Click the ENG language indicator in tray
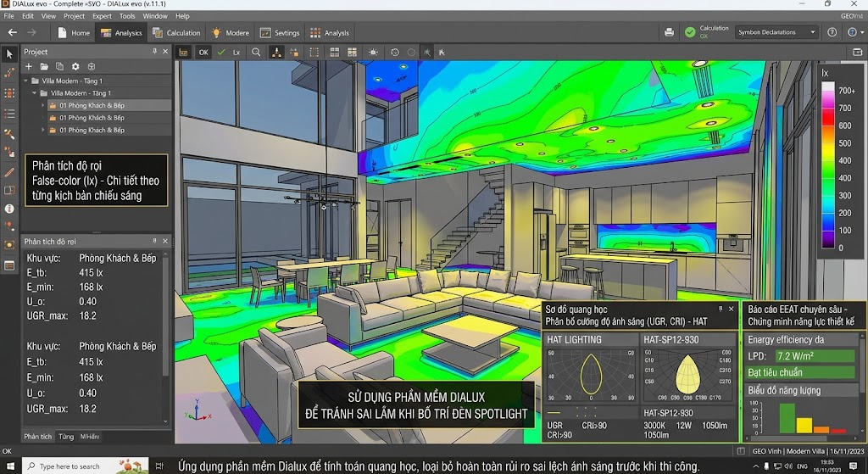The width and height of the screenshot is (868, 474). pos(802,466)
